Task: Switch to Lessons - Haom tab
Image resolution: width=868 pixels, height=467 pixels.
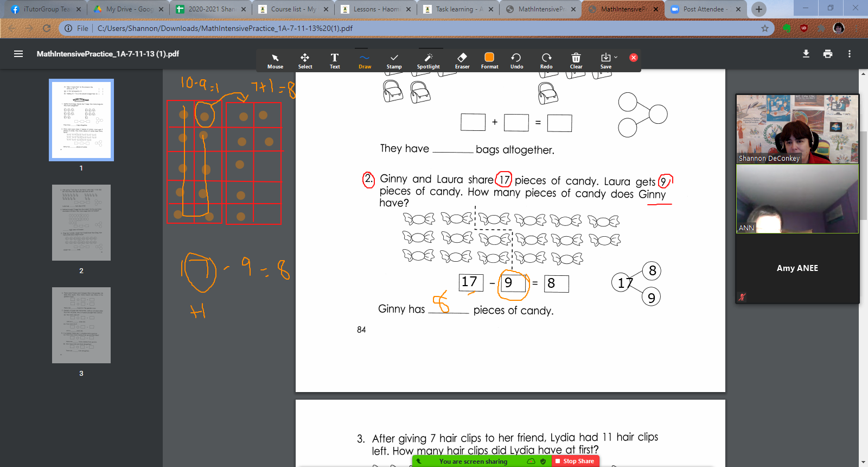Action: click(x=374, y=9)
